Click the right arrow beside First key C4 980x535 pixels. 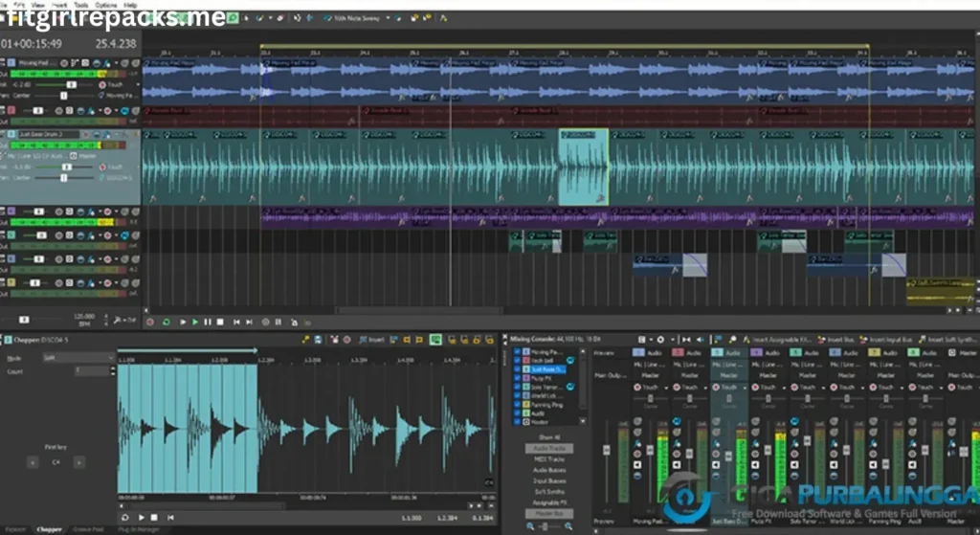(x=78, y=462)
